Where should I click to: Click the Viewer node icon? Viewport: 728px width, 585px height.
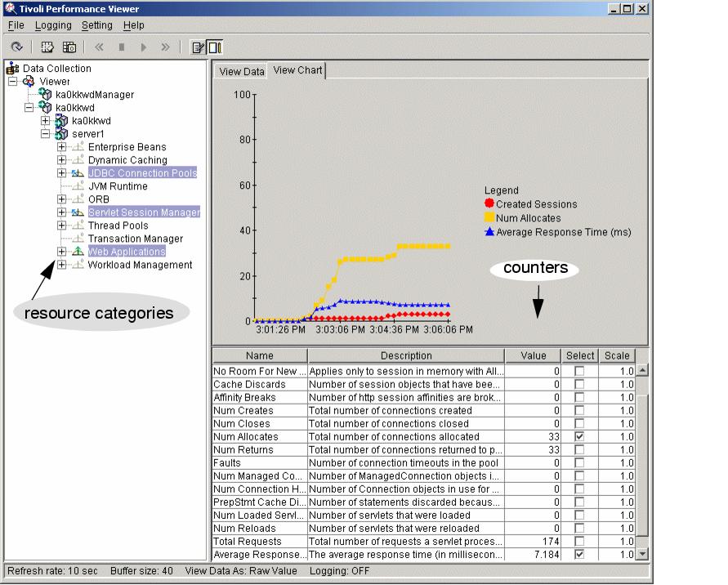click(x=29, y=82)
